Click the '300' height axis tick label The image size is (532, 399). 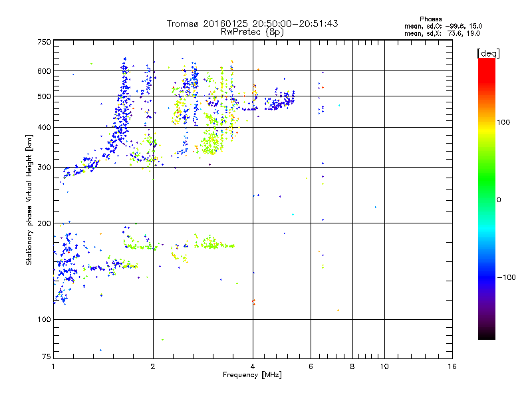44,168
